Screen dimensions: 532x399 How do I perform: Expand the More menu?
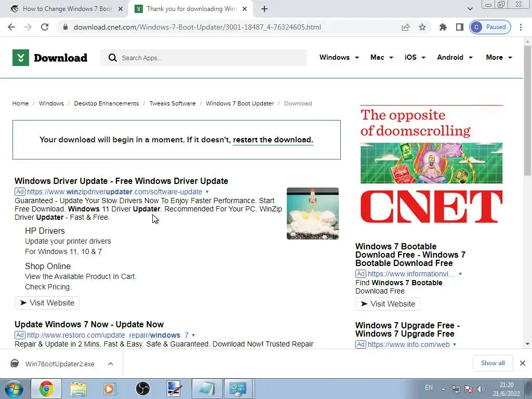pyautogui.click(x=499, y=57)
